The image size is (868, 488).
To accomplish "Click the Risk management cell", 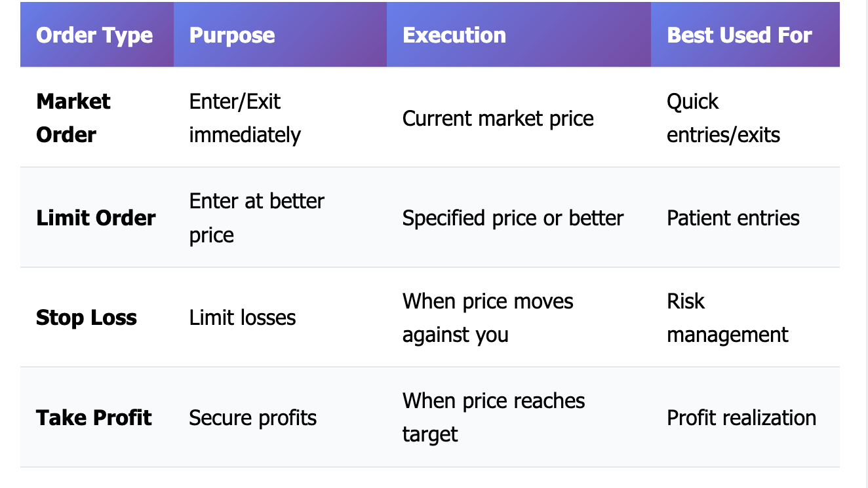I will pos(728,318).
